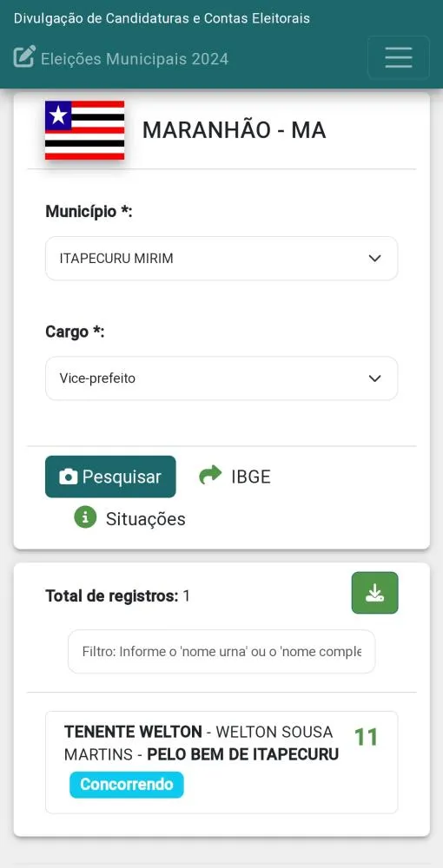Expand the Município chevron arrow

[375, 259]
